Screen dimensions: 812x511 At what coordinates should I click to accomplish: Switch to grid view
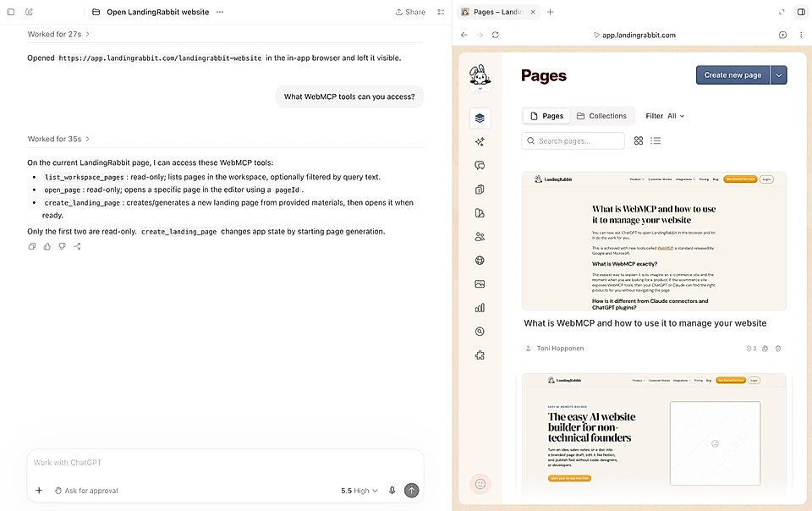[x=639, y=140]
